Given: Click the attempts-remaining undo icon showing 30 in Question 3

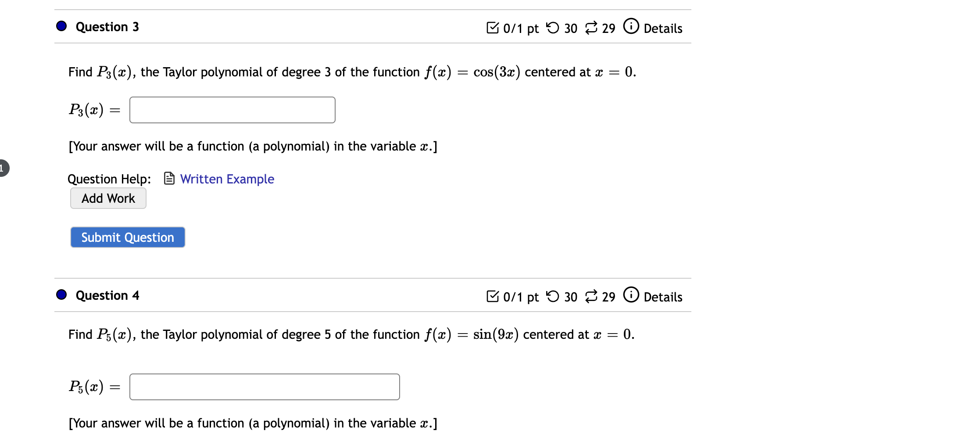Looking at the screenshot, I should point(553,27).
